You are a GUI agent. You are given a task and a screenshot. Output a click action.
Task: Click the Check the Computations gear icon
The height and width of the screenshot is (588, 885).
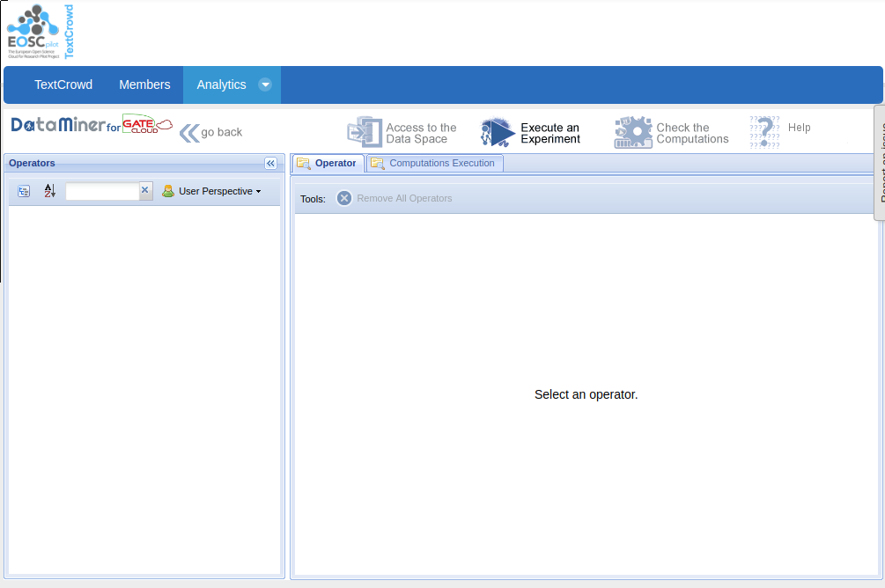click(632, 132)
